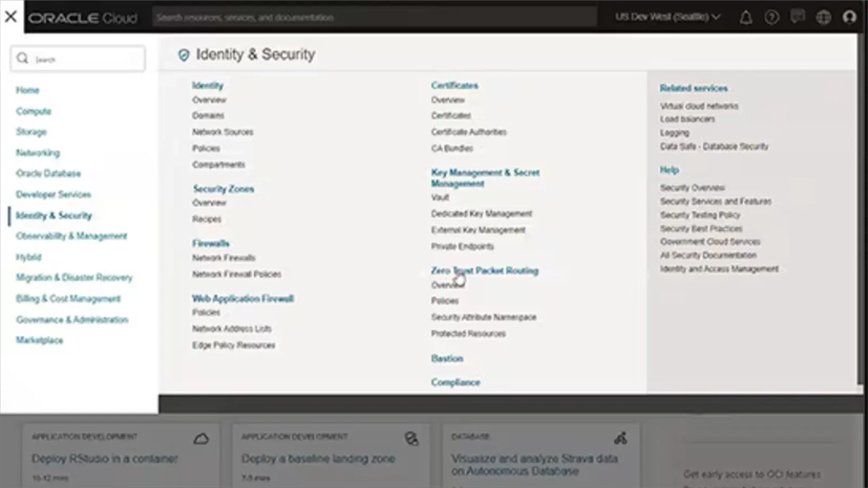Viewport: 868px width, 488px height.
Task: Select Developer Services in the navigation menu
Action: tap(53, 194)
